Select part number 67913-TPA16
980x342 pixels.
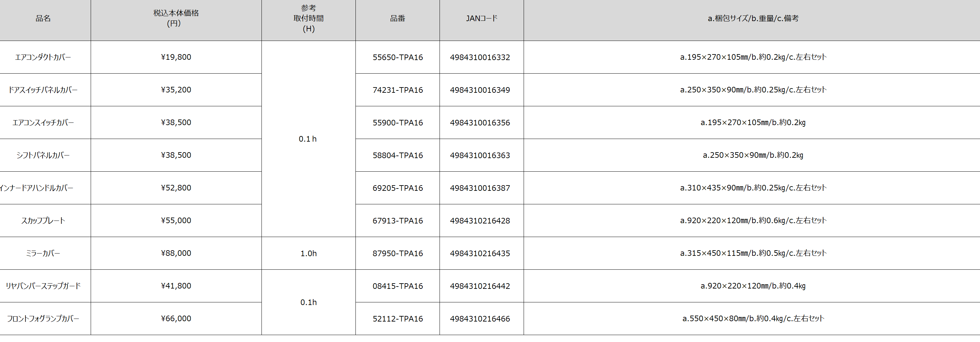pos(398,221)
